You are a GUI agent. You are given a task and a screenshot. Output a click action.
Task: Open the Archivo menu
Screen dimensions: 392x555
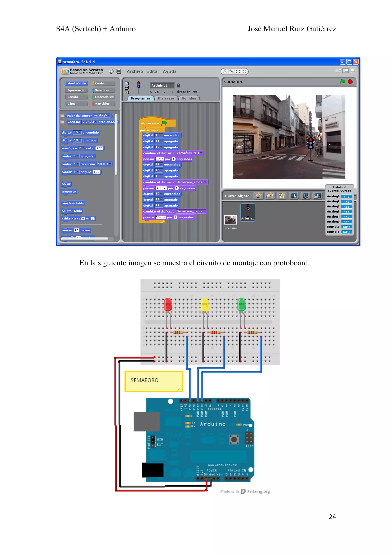coord(135,71)
